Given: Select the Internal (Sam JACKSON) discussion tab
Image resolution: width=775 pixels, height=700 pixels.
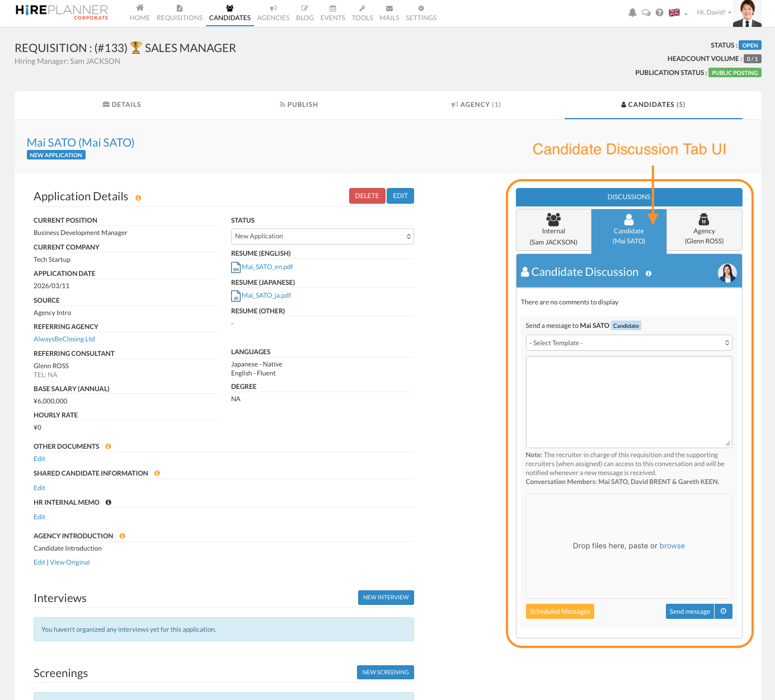Looking at the screenshot, I should [553, 230].
